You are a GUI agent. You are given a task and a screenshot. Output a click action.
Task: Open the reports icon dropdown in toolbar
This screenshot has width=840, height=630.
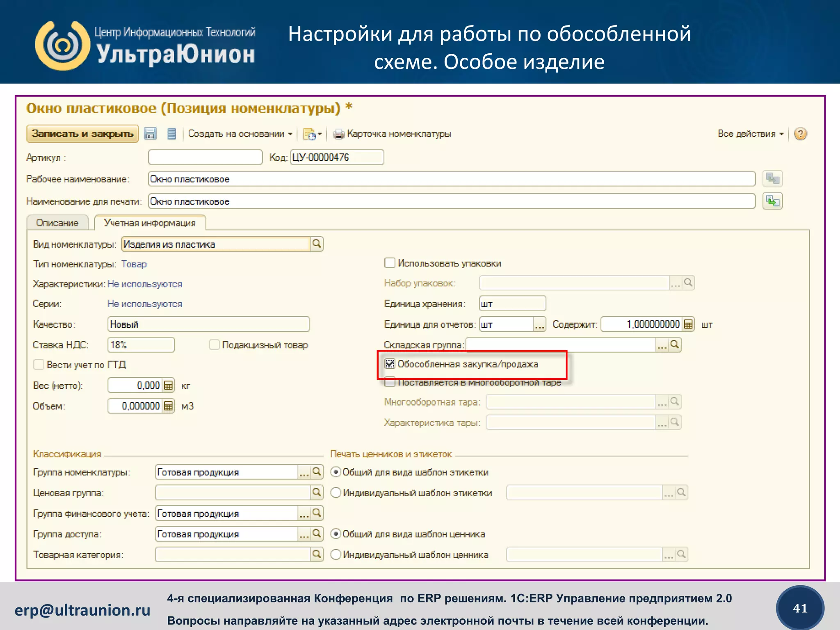coord(312,134)
